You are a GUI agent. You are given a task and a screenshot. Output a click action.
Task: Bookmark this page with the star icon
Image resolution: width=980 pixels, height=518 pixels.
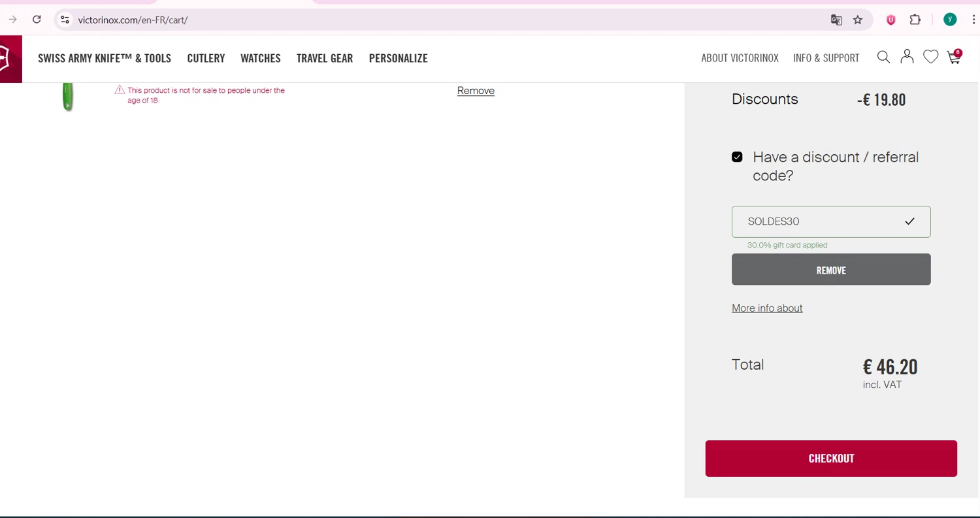tap(858, 20)
